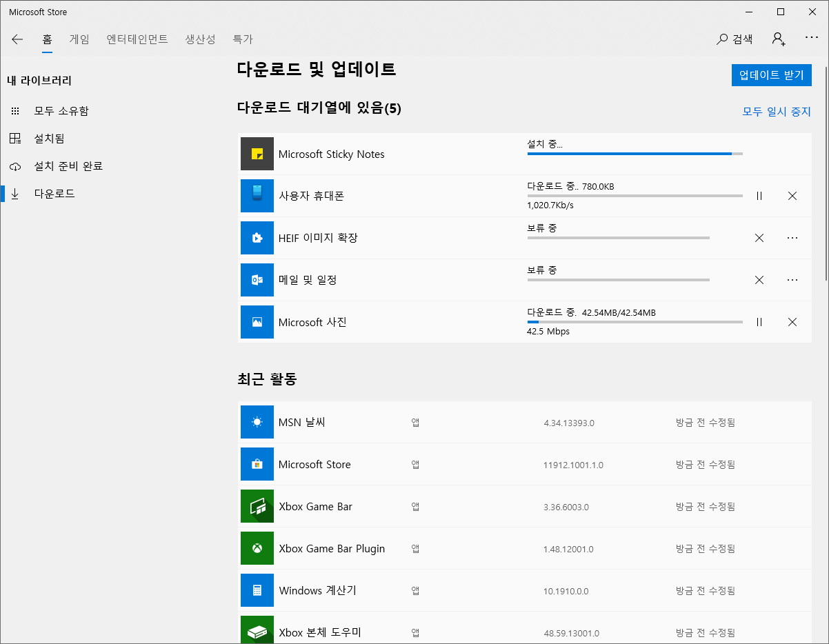Click the 검색 search field
Image resolution: width=829 pixels, height=644 pixels.
[735, 39]
